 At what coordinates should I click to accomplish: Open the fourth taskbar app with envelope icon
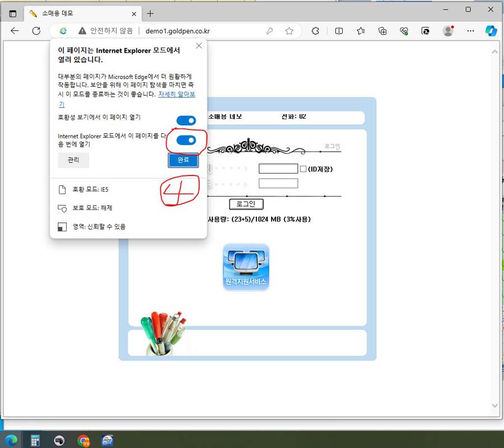pyautogui.click(x=108, y=440)
